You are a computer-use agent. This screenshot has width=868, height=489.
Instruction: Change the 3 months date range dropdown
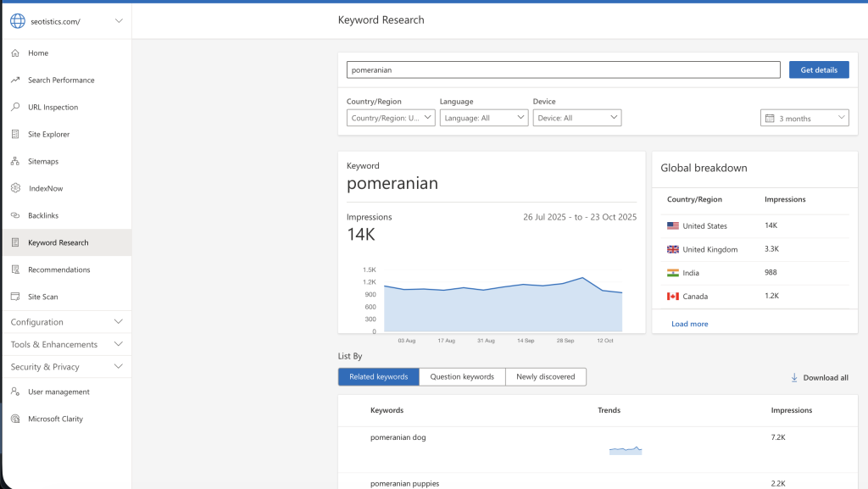(804, 118)
